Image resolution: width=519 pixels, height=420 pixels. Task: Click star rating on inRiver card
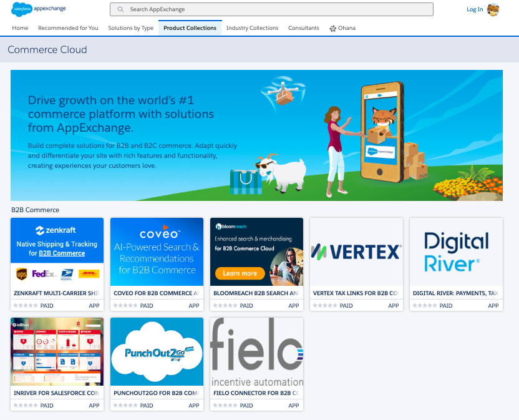coord(26,405)
